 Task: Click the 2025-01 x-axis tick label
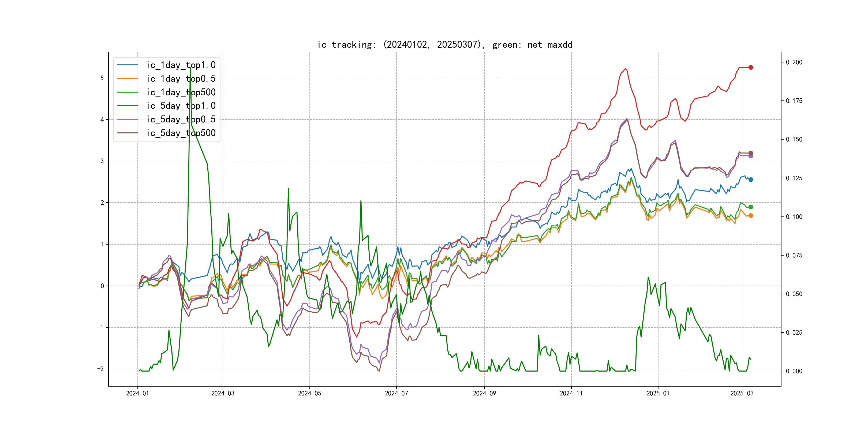coord(658,393)
